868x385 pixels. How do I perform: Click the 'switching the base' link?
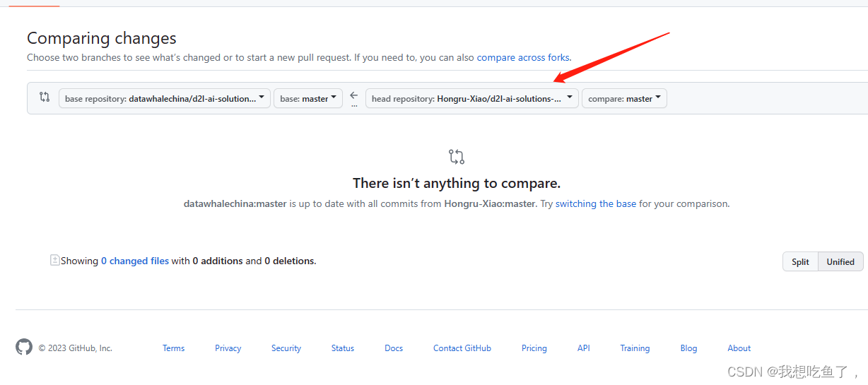point(596,203)
